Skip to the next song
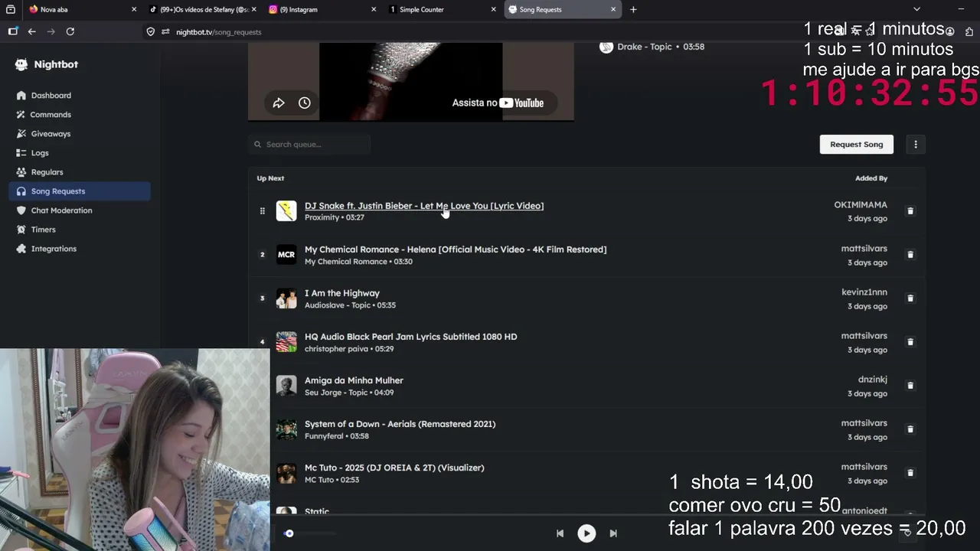980x551 pixels. (x=613, y=533)
